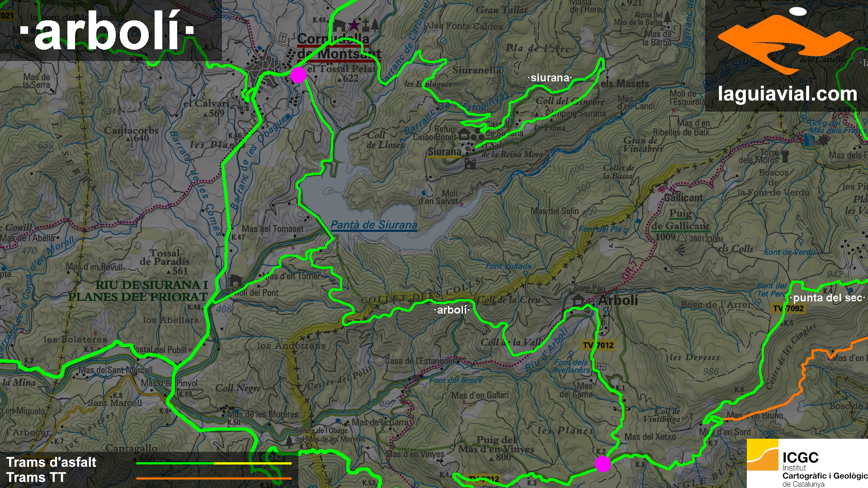
Task: Click the Pantà de Siurana reservoir label
Action: 374,225
